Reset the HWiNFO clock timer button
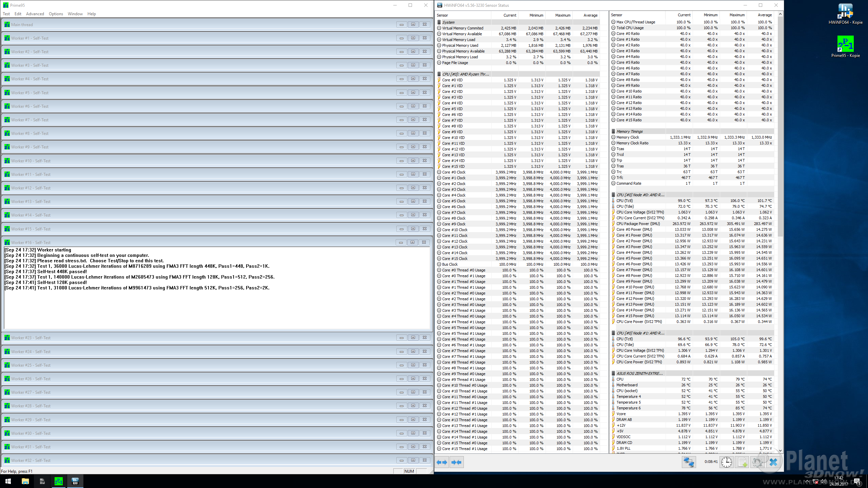Viewport: 868px width, 488px height. pyautogui.click(x=726, y=462)
